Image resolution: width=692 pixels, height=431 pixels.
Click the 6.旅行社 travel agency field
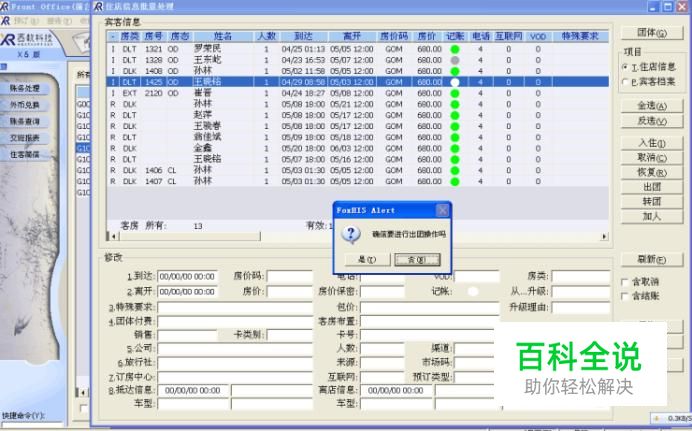[x=235, y=363]
